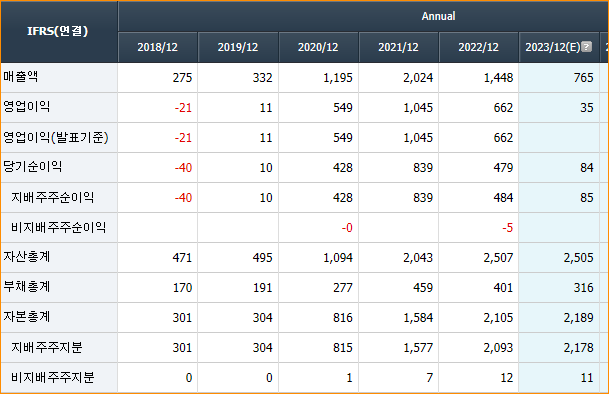This screenshot has width=609, height=394.
Task: Click 매출액 value 1,448
Action: [x=498, y=78]
